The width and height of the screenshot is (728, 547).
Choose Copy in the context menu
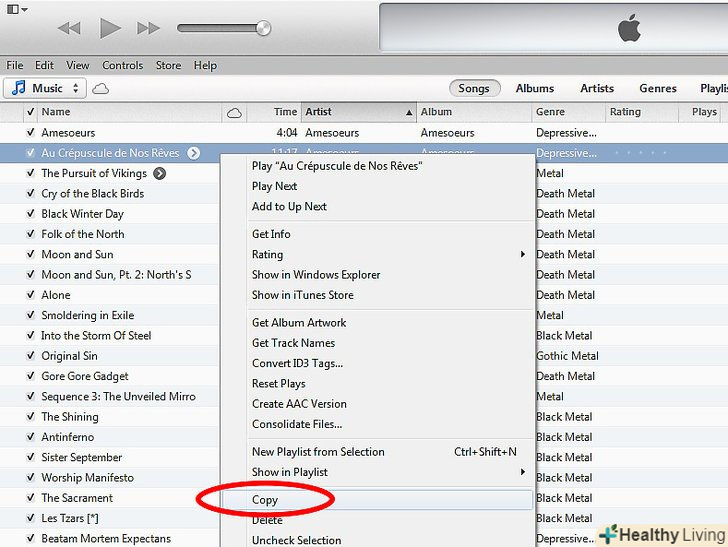pyautogui.click(x=377, y=500)
